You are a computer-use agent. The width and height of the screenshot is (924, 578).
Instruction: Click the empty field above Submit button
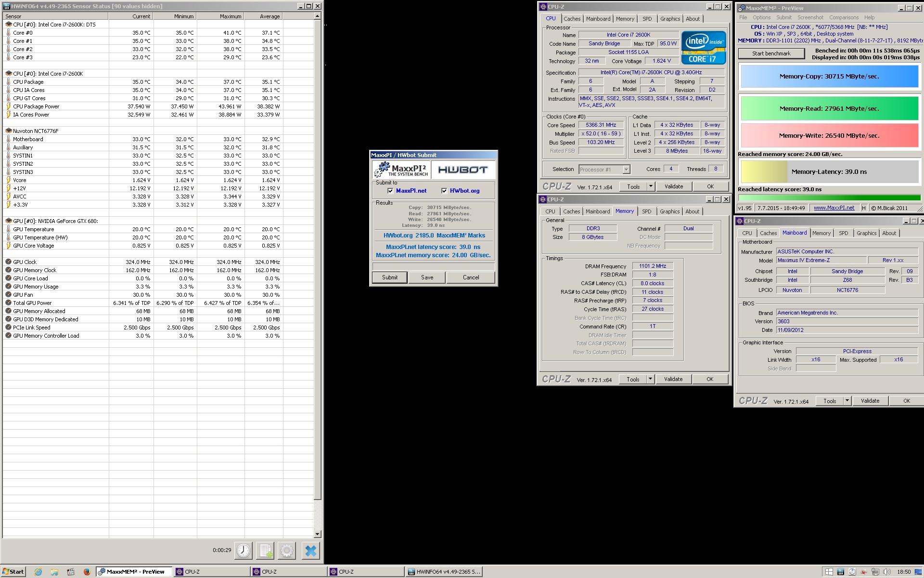pyautogui.click(x=434, y=266)
